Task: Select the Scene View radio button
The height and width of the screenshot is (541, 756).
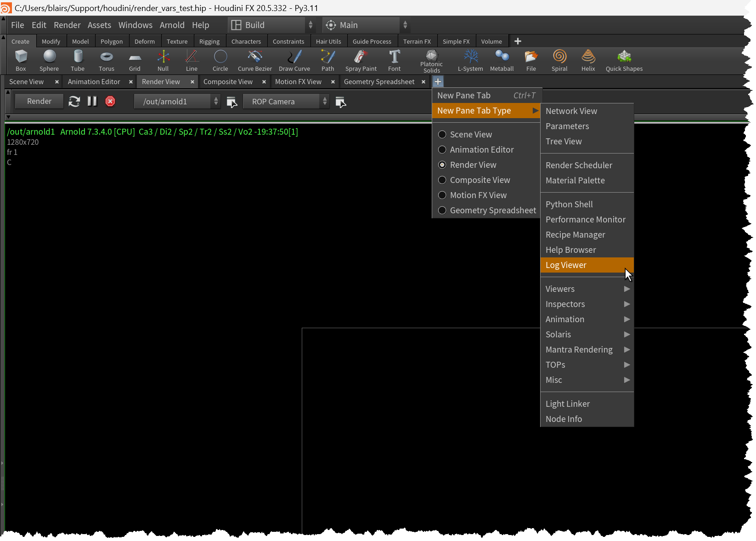Action: (x=442, y=135)
